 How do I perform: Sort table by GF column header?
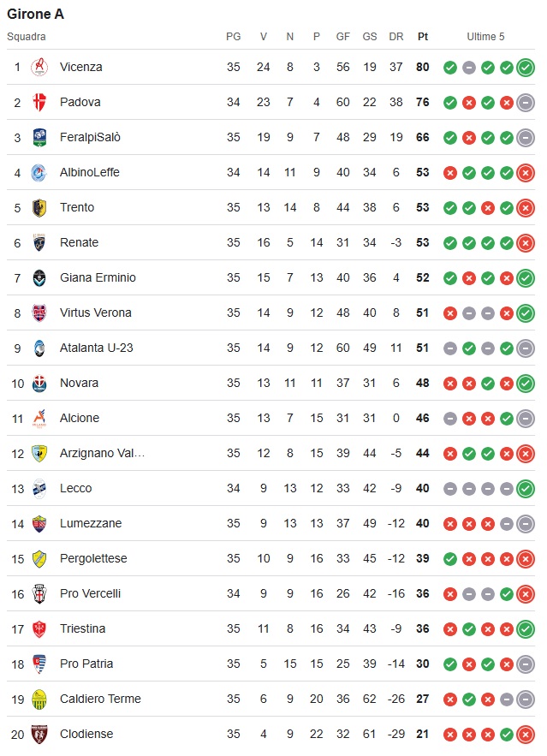tap(343, 37)
